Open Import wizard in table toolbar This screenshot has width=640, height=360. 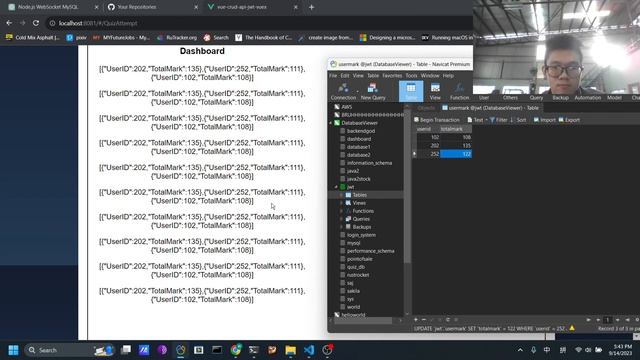click(x=544, y=120)
